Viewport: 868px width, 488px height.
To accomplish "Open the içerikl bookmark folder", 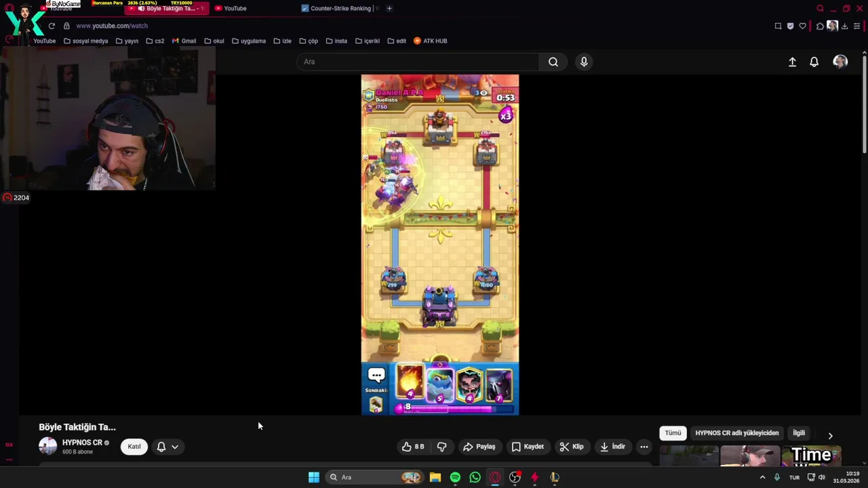I will [368, 41].
